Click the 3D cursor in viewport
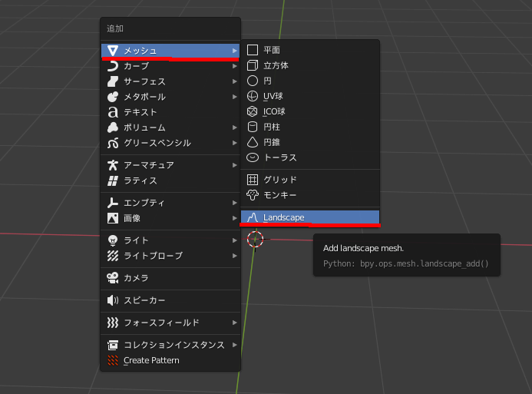The image size is (532, 394). tap(255, 239)
